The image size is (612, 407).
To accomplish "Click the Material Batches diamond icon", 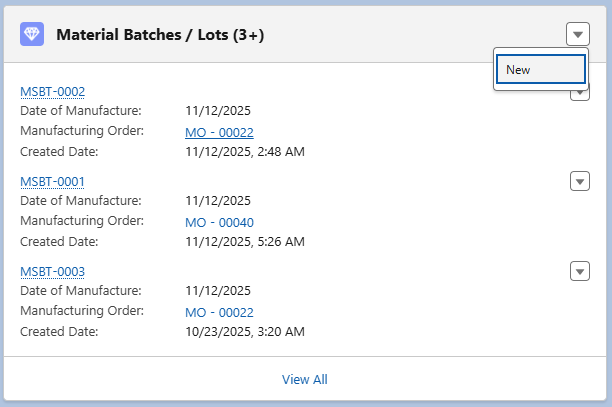I will (x=31, y=34).
